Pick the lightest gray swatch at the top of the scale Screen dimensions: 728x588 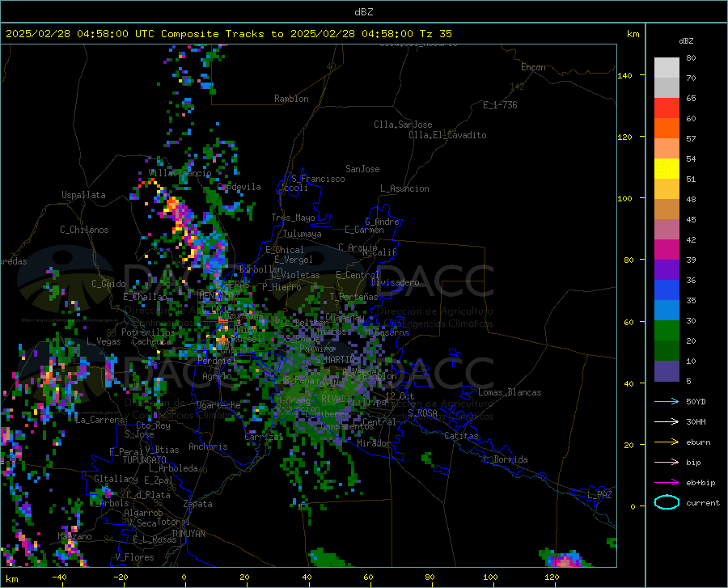pos(667,68)
